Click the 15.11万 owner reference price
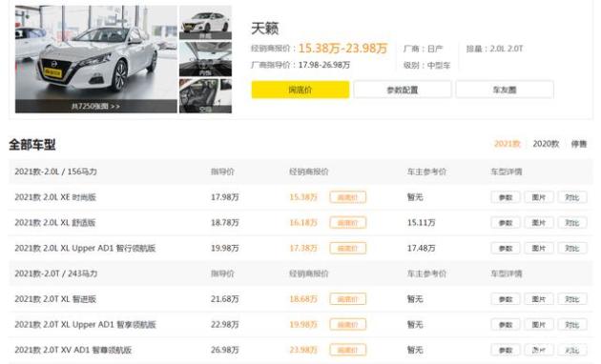This screenshot has width=601, height=364. (x=422, y=222)
